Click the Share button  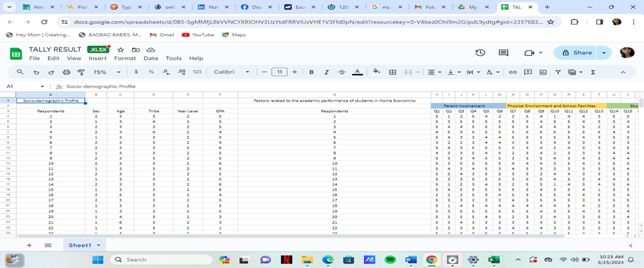click(577, 53)
